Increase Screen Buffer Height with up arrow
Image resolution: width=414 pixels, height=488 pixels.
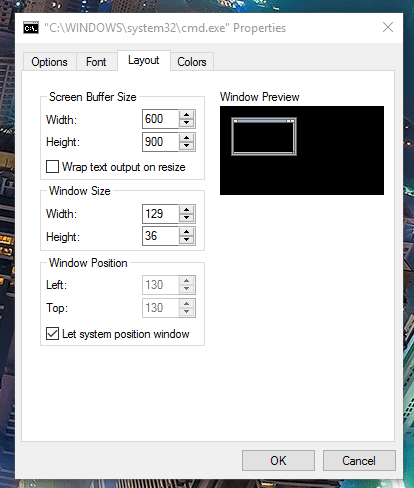[186, 138]
